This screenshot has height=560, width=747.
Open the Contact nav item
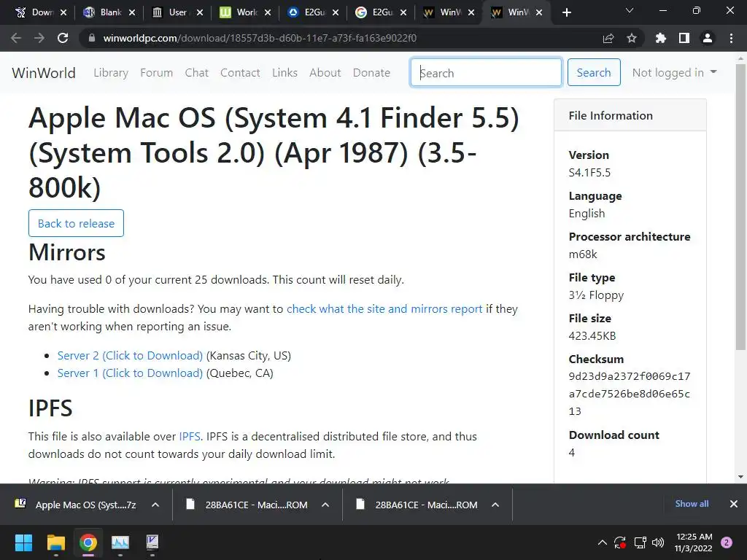[240, 73]
